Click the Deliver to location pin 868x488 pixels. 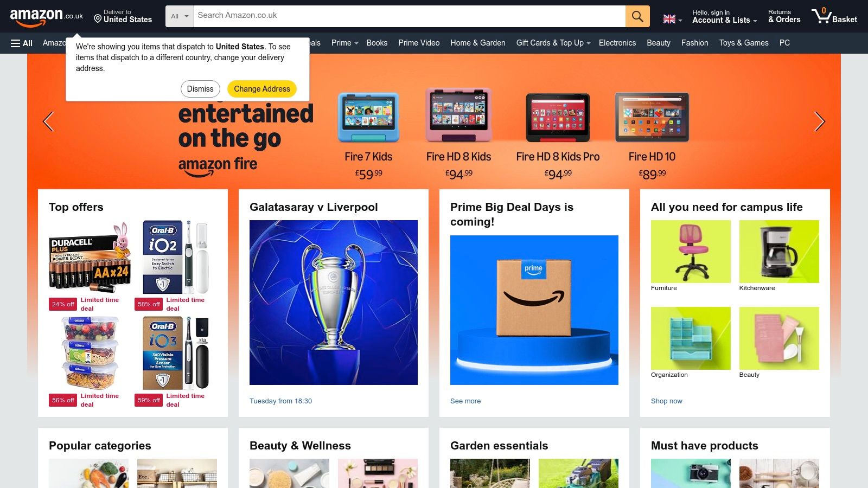[x=98, y=19]
